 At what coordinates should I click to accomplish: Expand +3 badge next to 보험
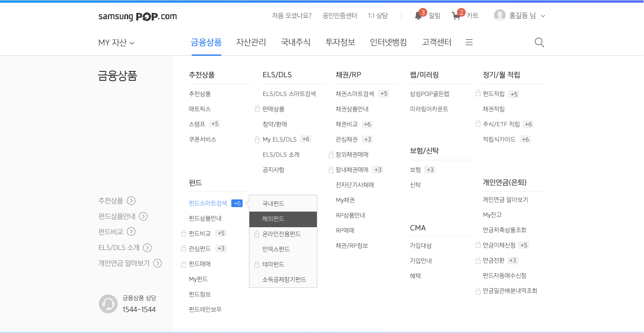pyautogui.click(x=430, y=170)
